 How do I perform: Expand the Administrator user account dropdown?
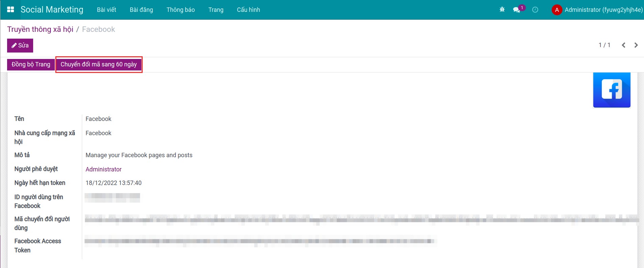(x=603, y=10)
